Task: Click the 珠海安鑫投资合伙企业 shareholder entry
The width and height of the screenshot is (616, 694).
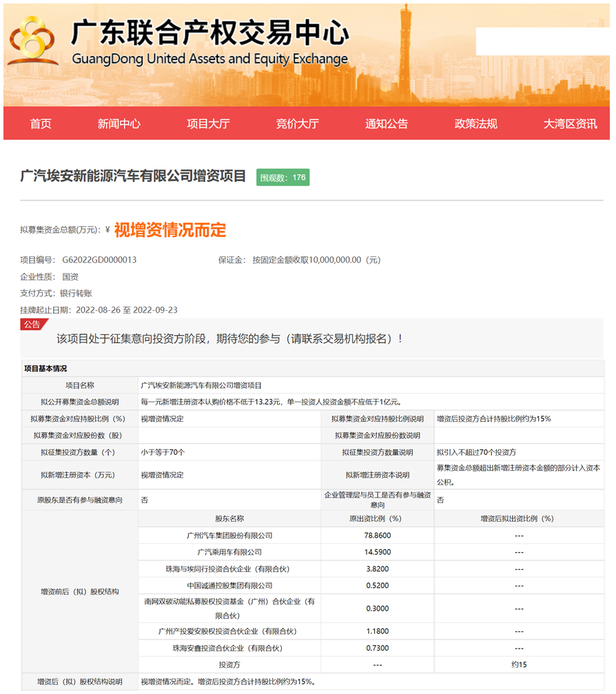Action: [229, 649]
